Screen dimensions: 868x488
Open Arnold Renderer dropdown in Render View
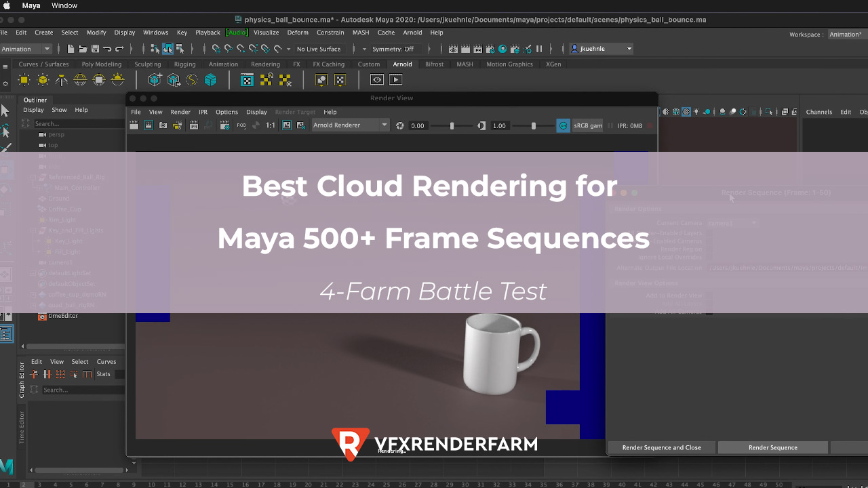[351, 125]
